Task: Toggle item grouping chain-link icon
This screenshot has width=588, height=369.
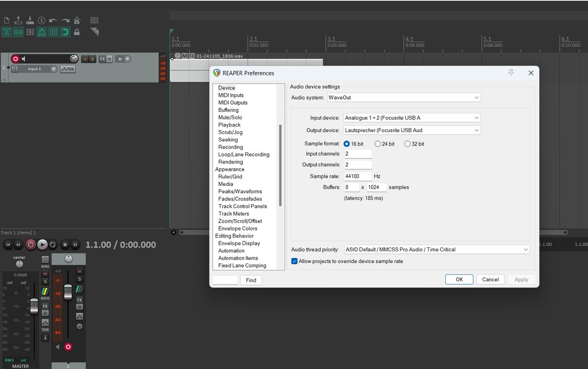Action: point(18,32)
